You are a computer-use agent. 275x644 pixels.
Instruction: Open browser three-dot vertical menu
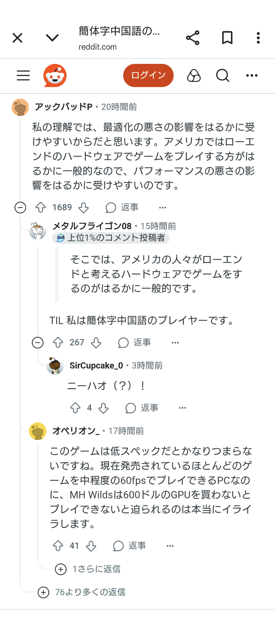coord(258,38)
